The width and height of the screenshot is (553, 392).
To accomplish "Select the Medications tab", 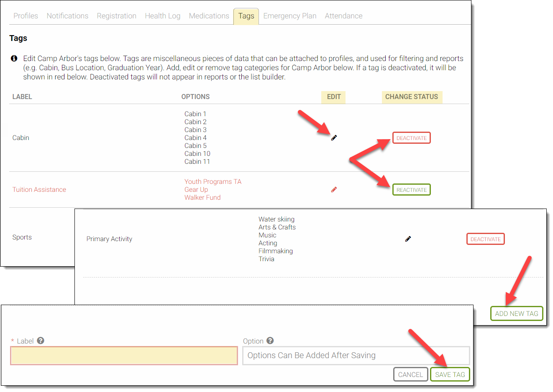I will click(x=209, y=16).
